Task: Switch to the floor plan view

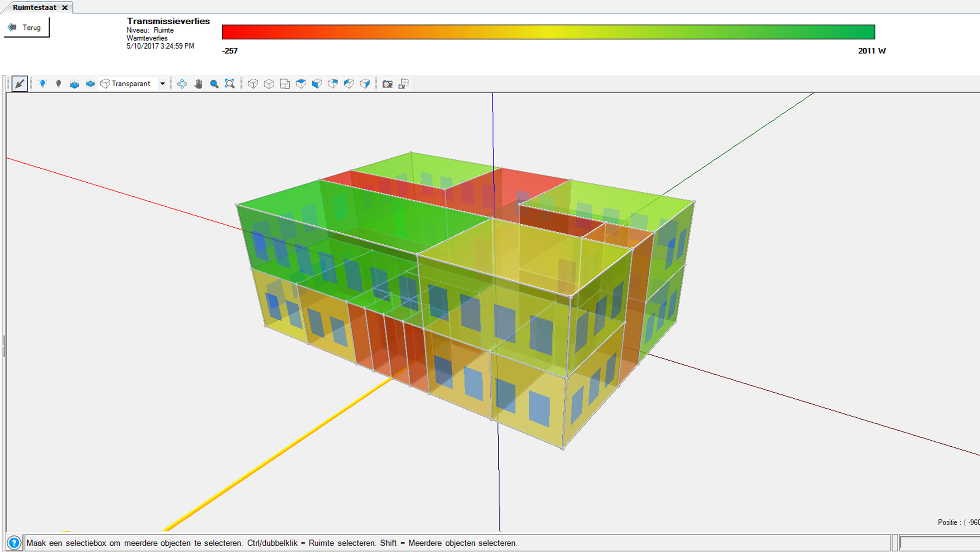Action: click(284, 84)
